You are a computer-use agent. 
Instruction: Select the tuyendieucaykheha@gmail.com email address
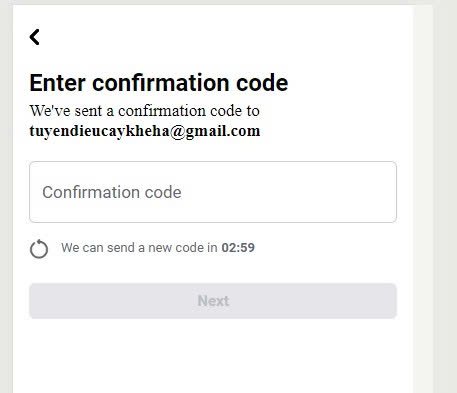click(x=145, y=131)
